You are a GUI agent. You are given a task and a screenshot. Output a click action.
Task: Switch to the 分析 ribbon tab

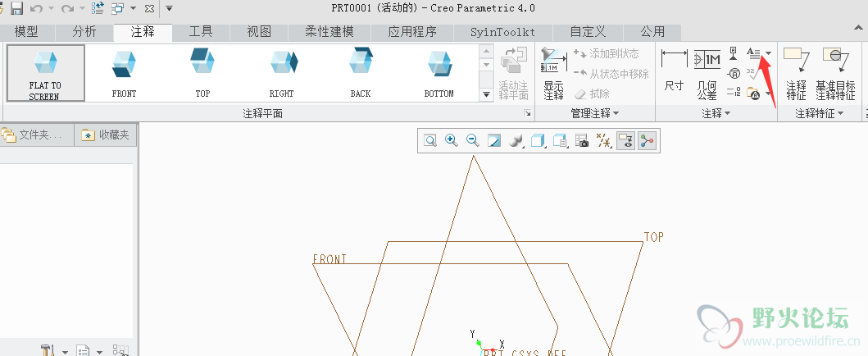coord(84,32)
